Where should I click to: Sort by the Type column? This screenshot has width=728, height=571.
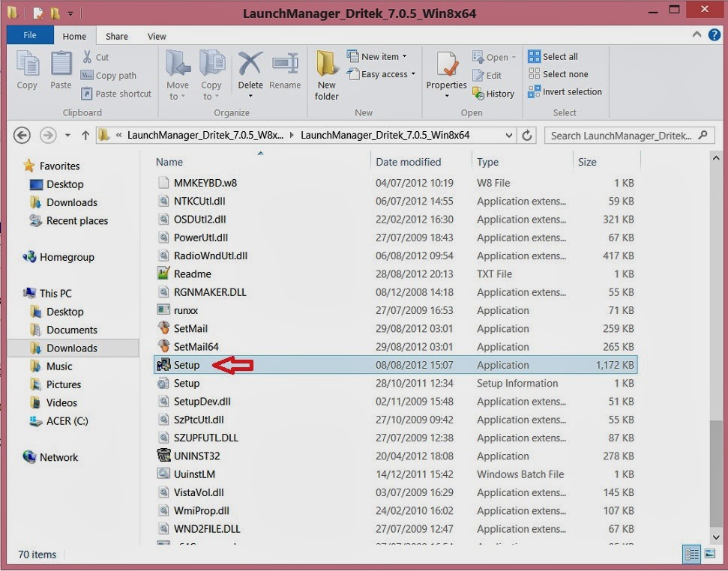522,162
